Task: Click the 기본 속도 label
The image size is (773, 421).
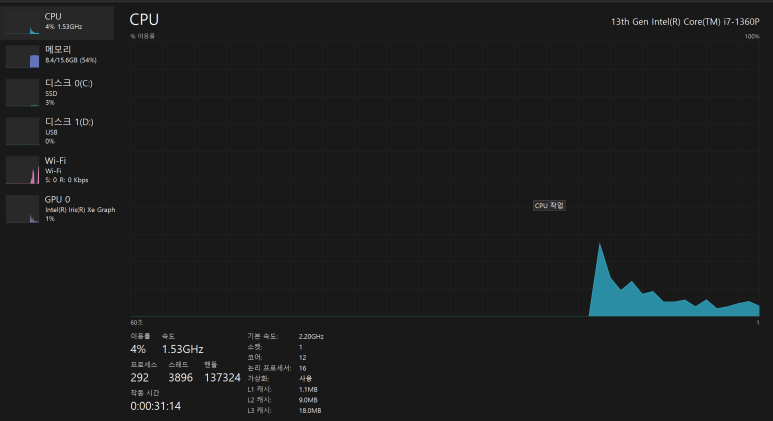Action: pyautogui.click(x=262, y=336)
